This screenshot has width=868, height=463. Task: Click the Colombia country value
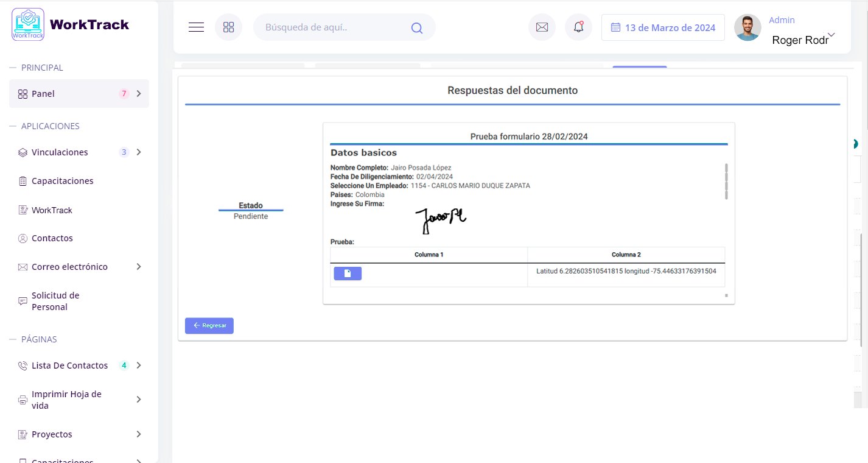[370, 195]
